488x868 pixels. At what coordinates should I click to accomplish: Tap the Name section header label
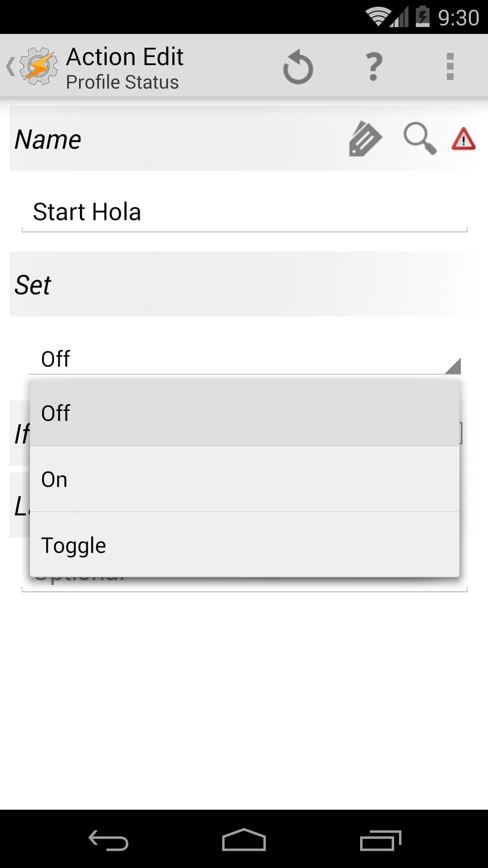click(x=48, y=139)
